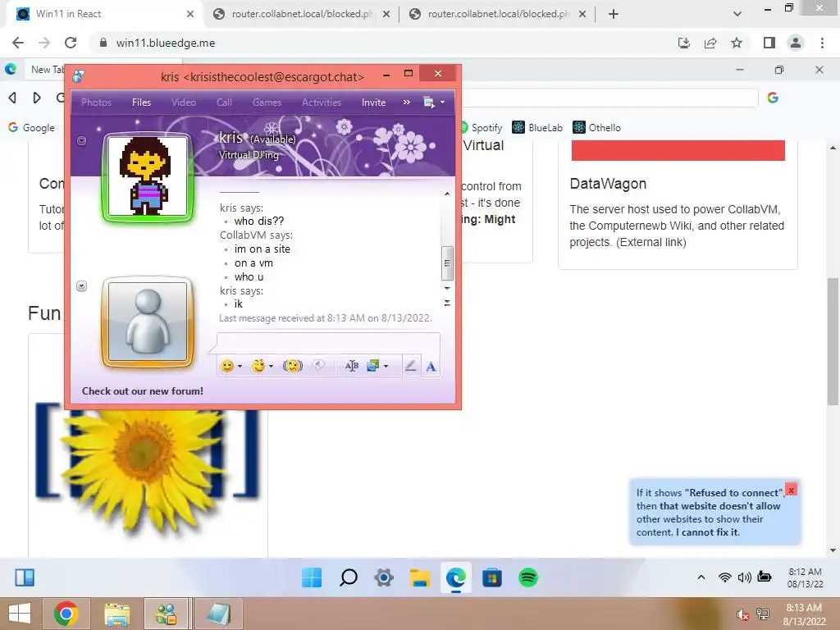Send a nudge with the shaking face icon
Image resolution: width=840 pixels, height=630 pixels.
pyautogui.click(x=293, y=366)
